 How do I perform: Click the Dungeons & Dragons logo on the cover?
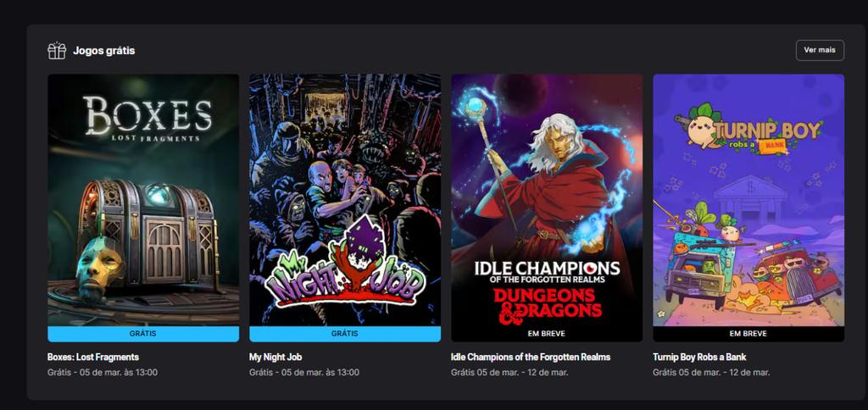point(547,306)
